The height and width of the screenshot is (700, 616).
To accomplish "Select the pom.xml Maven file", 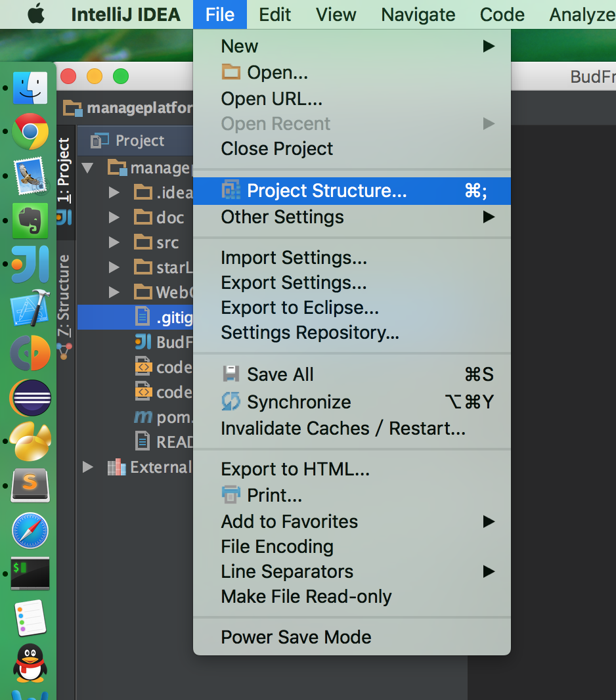I will click(x=135, y=417).
